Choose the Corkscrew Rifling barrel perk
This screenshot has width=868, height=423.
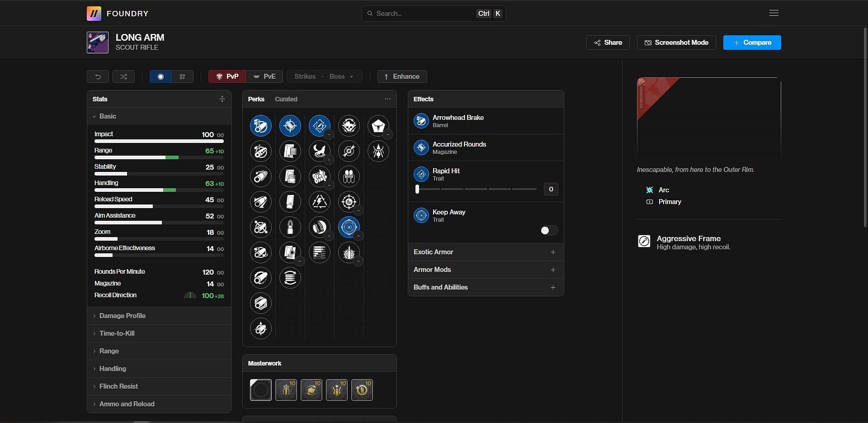[x=261, y=176]
